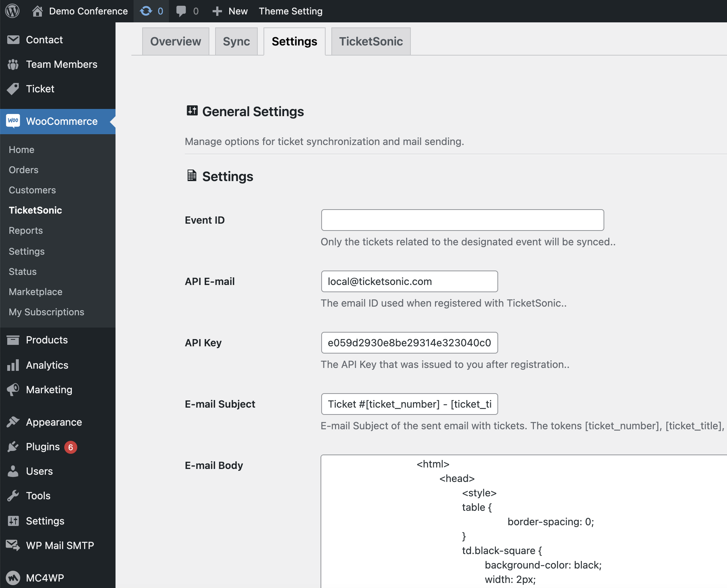Open the Contact menu item

44,40
